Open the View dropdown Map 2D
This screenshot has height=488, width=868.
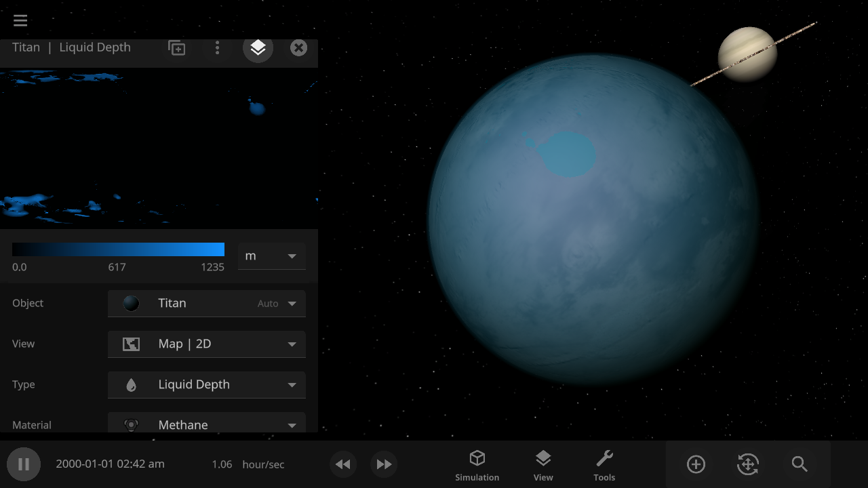(207, 344)
